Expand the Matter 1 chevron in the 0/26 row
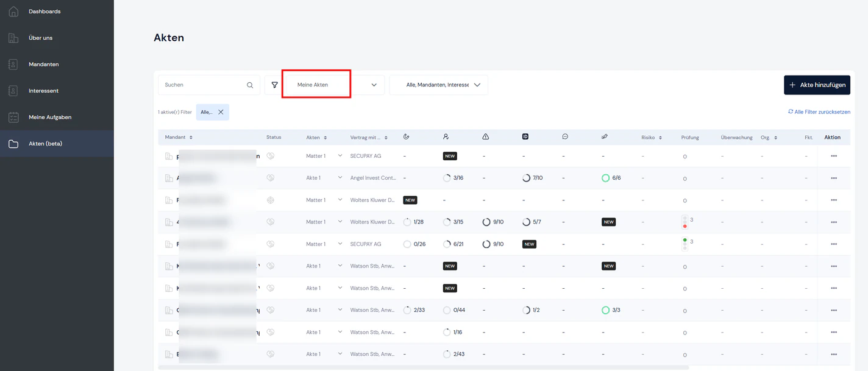 340,244
